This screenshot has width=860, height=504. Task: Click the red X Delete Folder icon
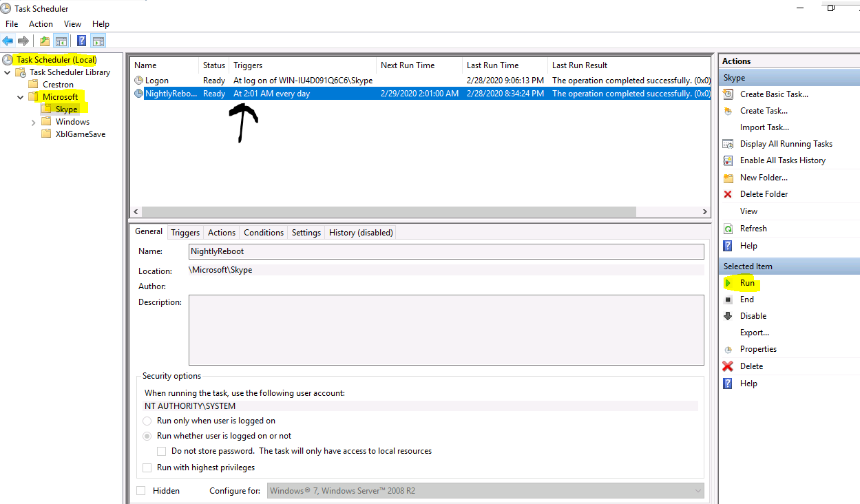[x=728, y=194]
